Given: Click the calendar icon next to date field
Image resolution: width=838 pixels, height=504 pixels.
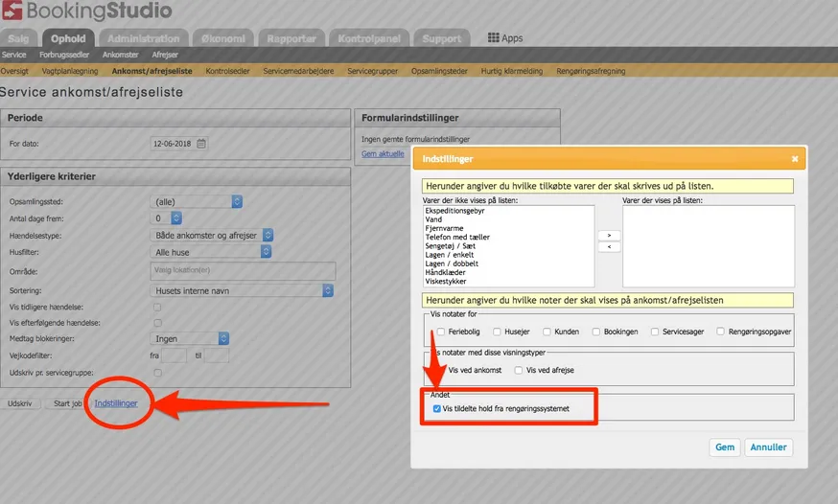Looking at the screenshot, I should pyautogui.click(x=201, y=144).
